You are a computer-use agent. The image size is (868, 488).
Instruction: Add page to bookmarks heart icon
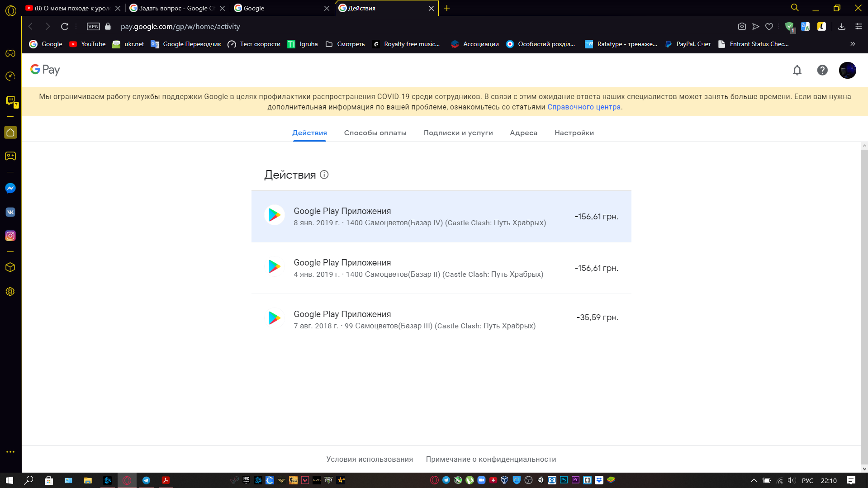point(769,26)
